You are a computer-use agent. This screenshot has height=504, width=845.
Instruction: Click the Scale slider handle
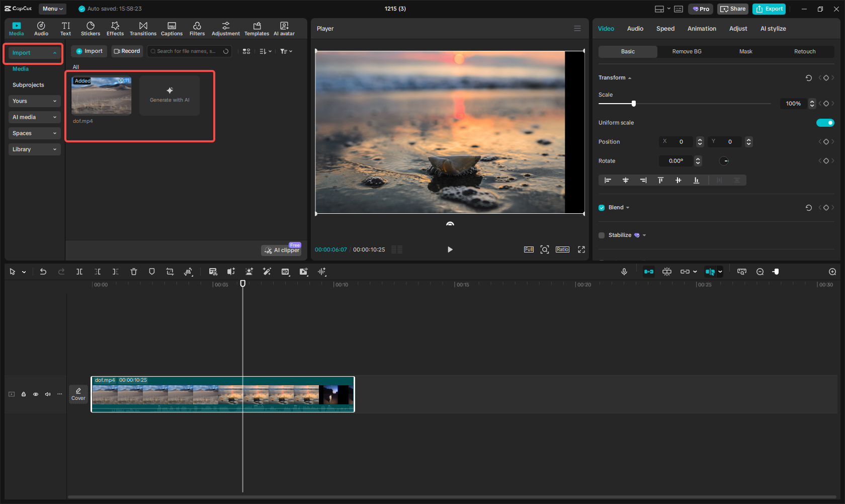pyautogui.click(x=634, y=104)
